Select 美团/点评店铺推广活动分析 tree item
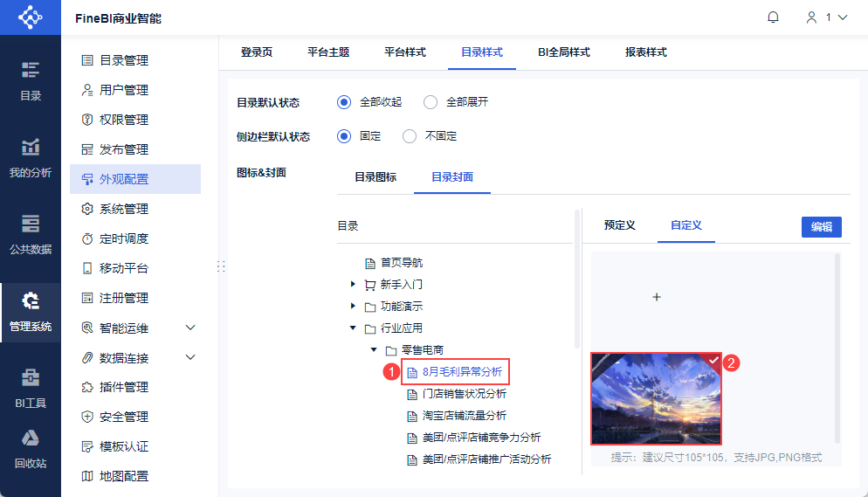868x497 pixels. coord(487,459)
